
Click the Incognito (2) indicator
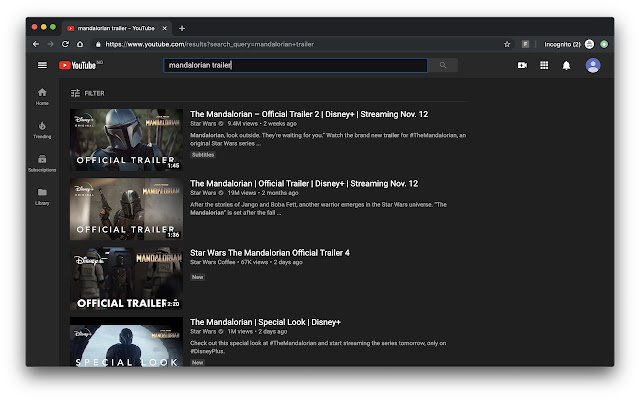click(x=569, y=44)
